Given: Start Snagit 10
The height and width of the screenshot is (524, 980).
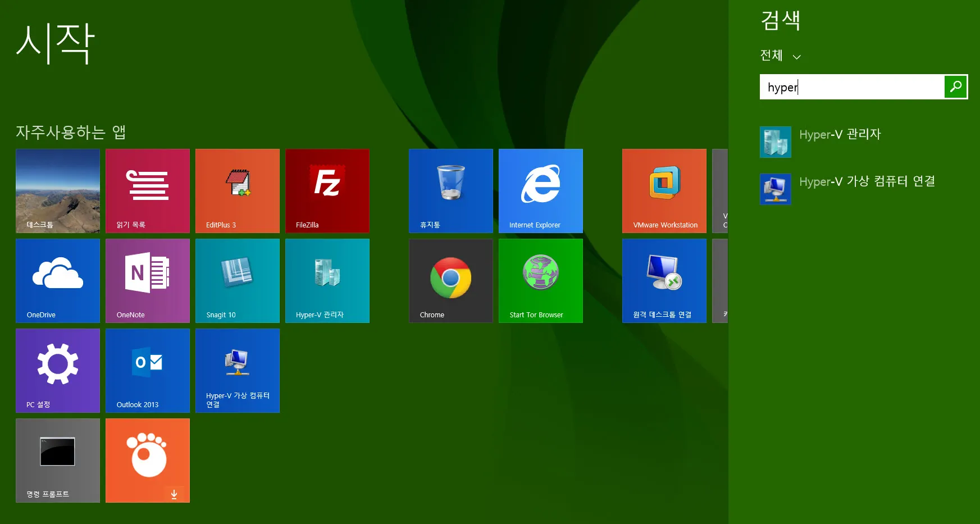Looking at the screenshot, I should click(x=237, y=281).
